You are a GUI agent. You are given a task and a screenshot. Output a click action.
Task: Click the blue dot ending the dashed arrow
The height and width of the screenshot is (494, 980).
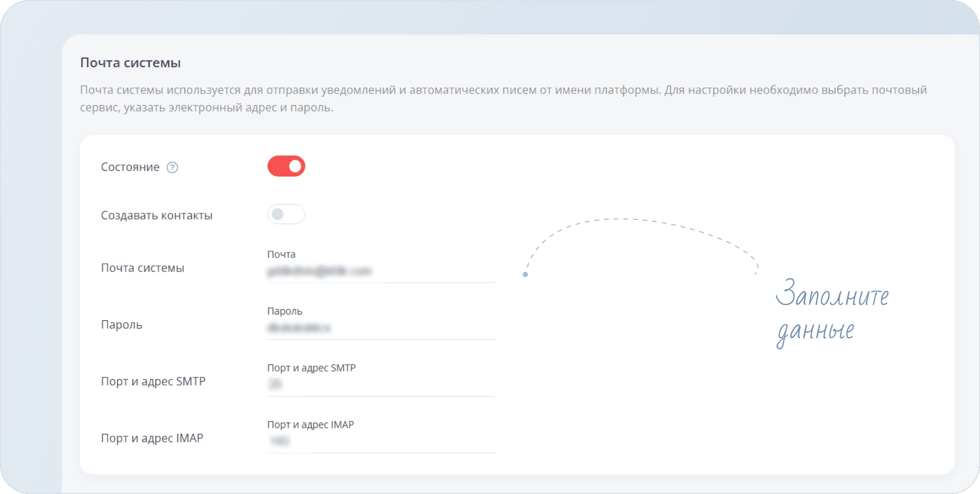click(x=525, y=274)
